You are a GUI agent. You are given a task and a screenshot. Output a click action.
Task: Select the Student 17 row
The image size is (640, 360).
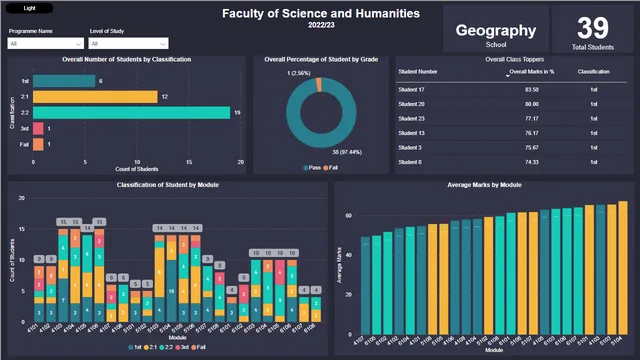pyautogui.click(x=511, y=89)
